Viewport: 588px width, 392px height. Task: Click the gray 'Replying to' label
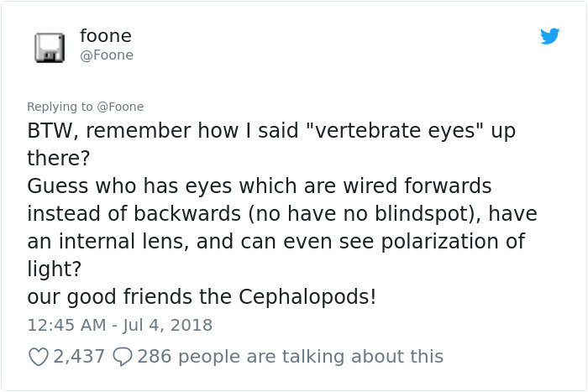[60, 107]
